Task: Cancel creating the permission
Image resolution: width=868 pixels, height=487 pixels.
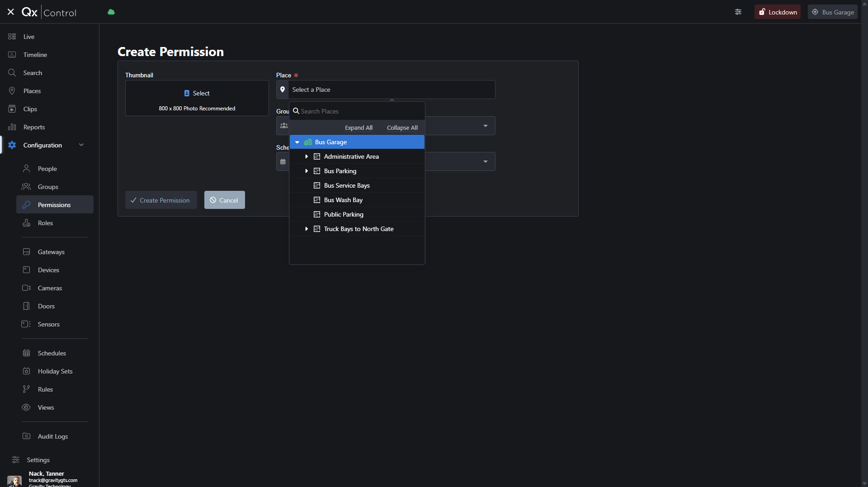Action: [x=224, y=200]
